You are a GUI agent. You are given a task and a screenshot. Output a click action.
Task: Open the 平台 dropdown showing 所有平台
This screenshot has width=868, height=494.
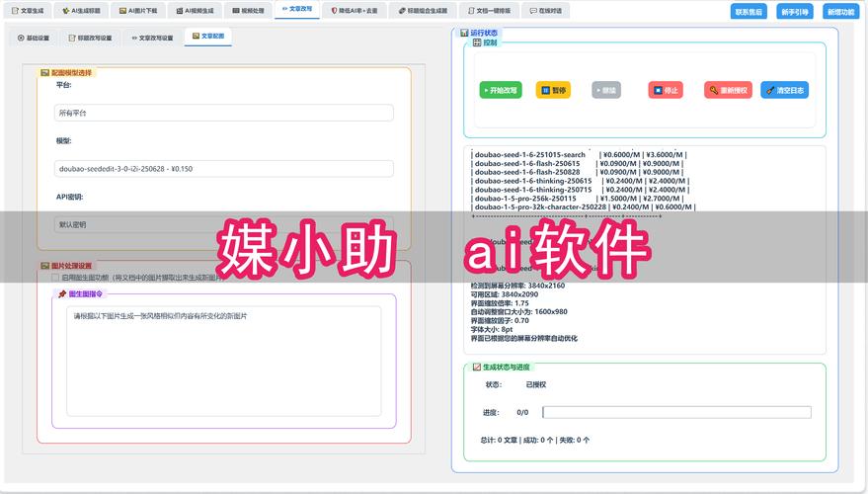pyautogui.click(x=223, y=113)
